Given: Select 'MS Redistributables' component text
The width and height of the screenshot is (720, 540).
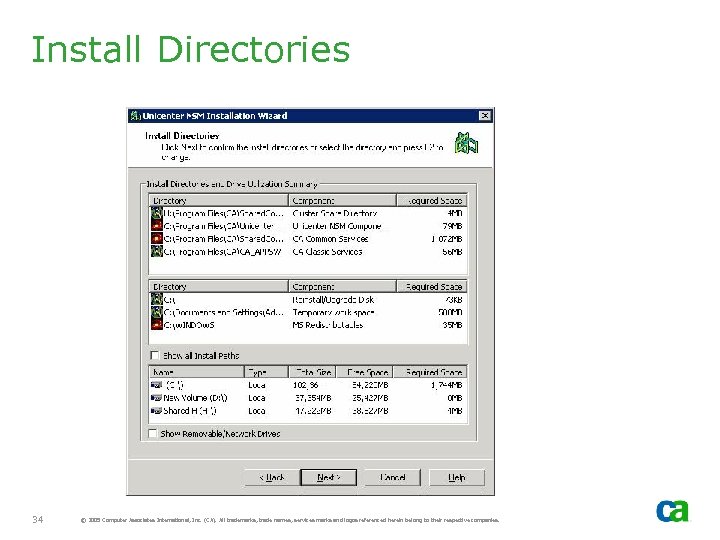Looking at the screenshot, I should (328, 325).
